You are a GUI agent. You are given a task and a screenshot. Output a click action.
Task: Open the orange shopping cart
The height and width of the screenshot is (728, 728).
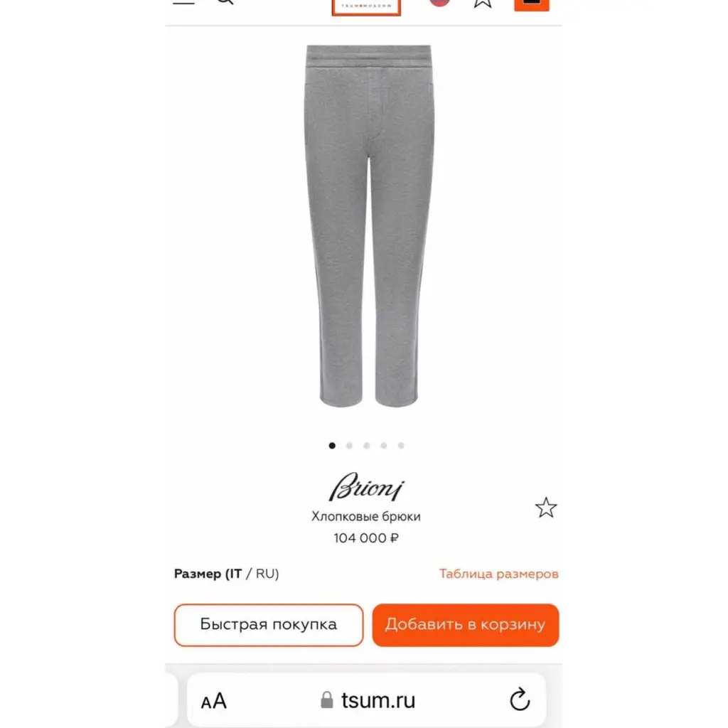click(x=532, y=5)
